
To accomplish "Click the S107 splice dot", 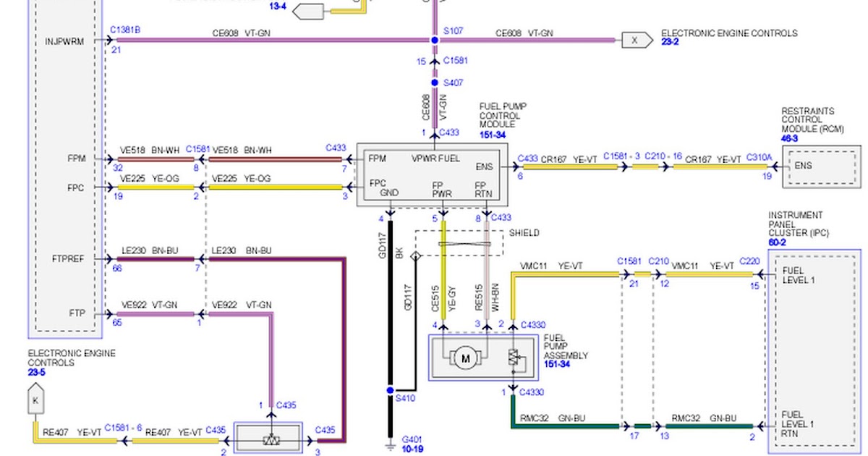I will 435,40.
